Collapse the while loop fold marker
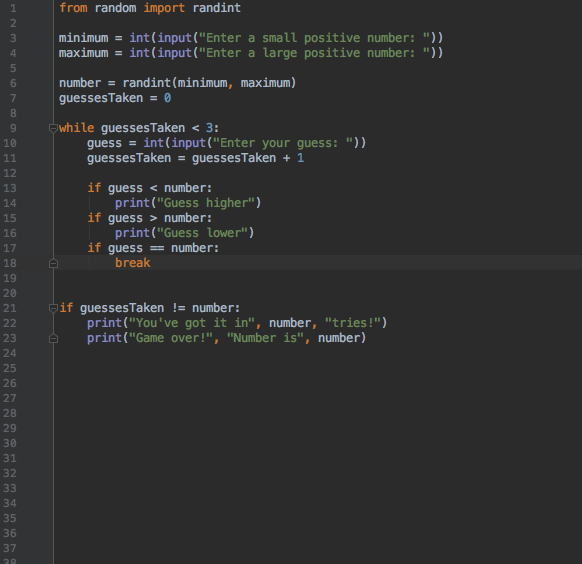This screenshot has height=564, width=582. tap(53, 128)
